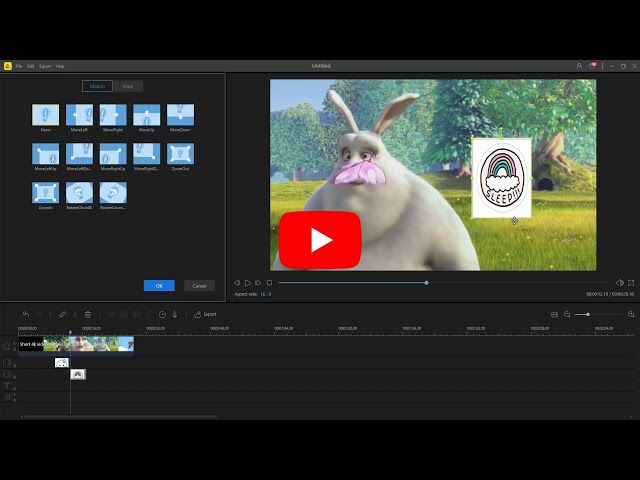
Task: Click the Cancel button
Action: (199, 286)
